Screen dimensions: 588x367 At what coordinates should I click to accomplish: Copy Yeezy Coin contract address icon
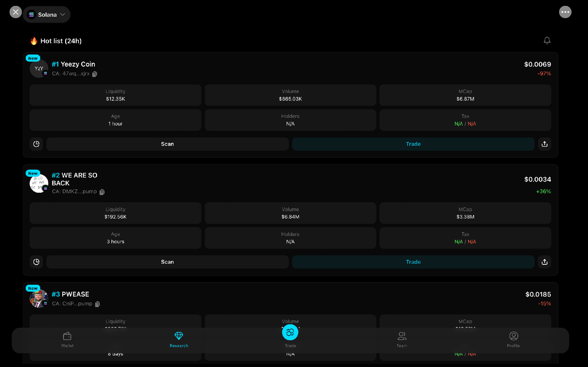95,74
